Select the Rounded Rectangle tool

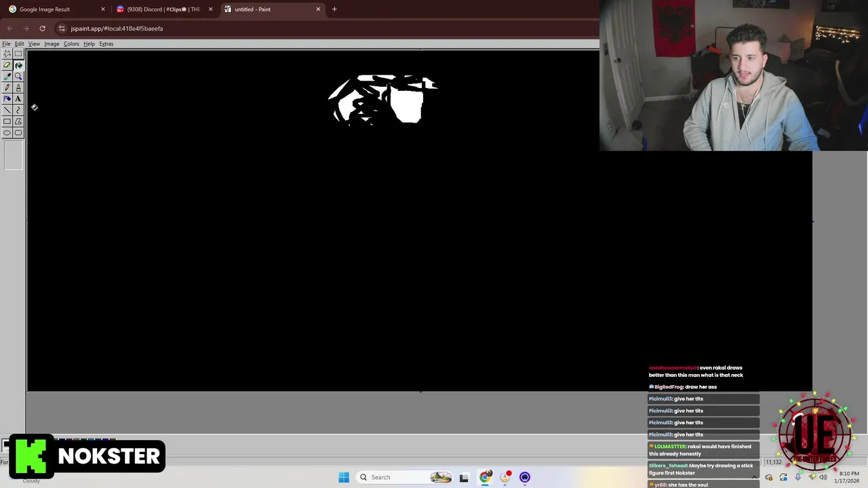pos(18,133)
